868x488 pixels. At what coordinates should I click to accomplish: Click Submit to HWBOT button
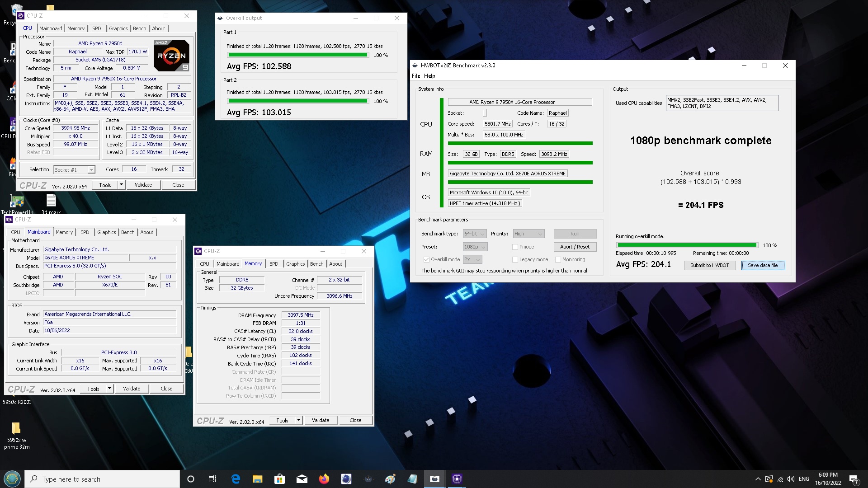tap(709, 265)
